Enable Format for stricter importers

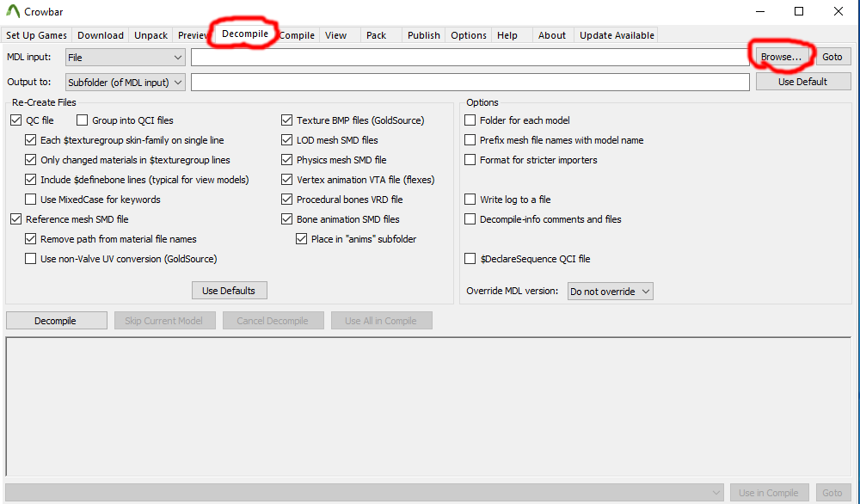pos(470,160)
